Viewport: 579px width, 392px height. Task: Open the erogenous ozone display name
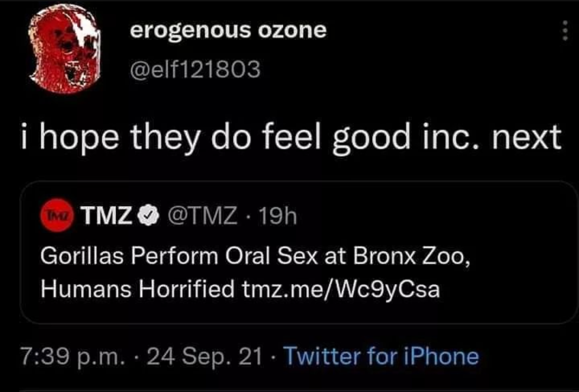(x=228, y=31)
